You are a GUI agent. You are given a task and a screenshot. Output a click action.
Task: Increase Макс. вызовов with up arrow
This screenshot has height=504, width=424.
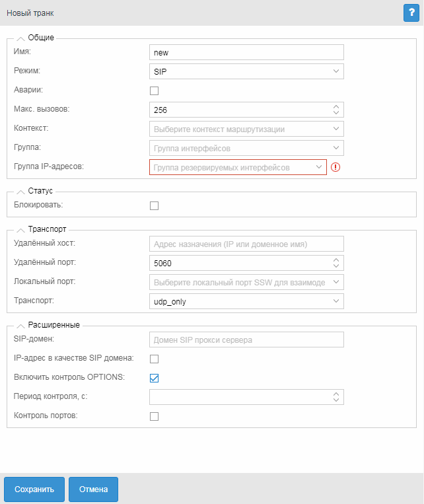[336, 106]
